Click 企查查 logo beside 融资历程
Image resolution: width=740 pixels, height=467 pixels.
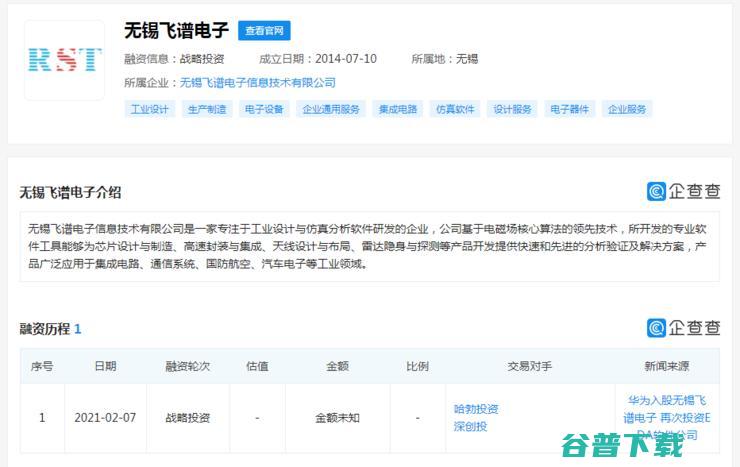pos(683,328)
